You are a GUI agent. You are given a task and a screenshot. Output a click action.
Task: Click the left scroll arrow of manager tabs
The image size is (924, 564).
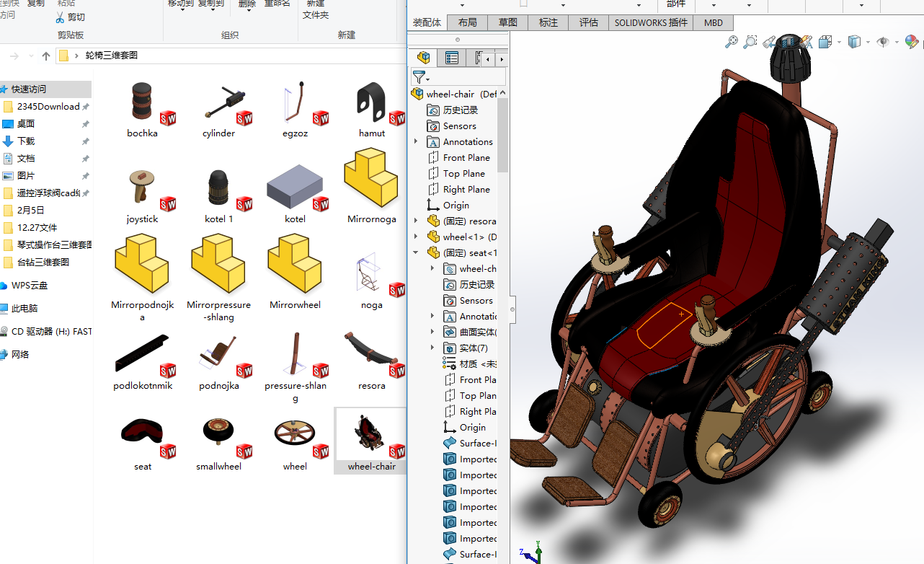coord(489,59)
